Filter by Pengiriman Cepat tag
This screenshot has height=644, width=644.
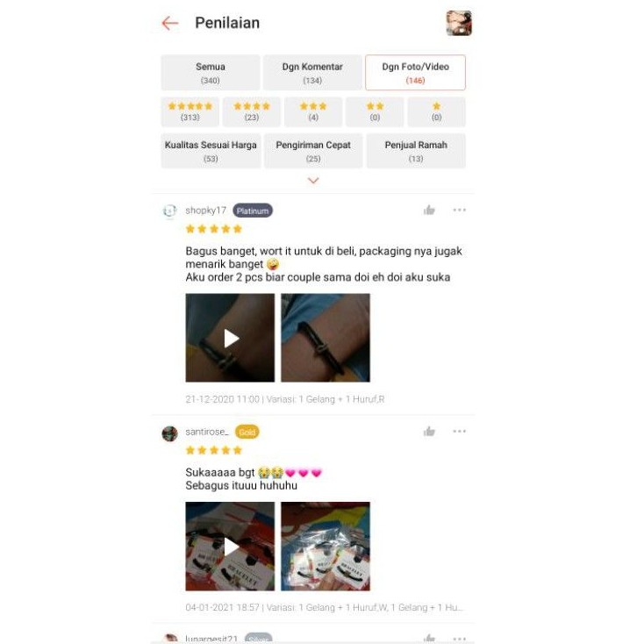coord(313,151)
